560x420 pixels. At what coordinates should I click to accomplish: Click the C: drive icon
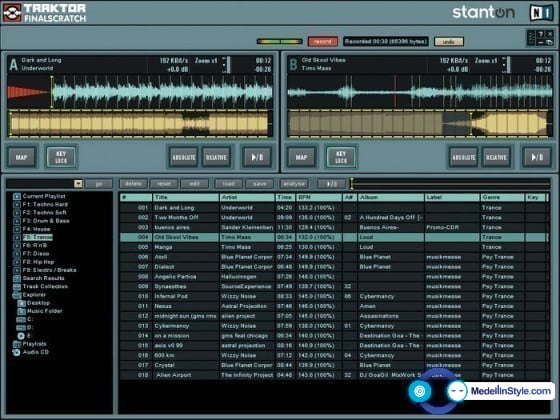click(x=21, y=320)
